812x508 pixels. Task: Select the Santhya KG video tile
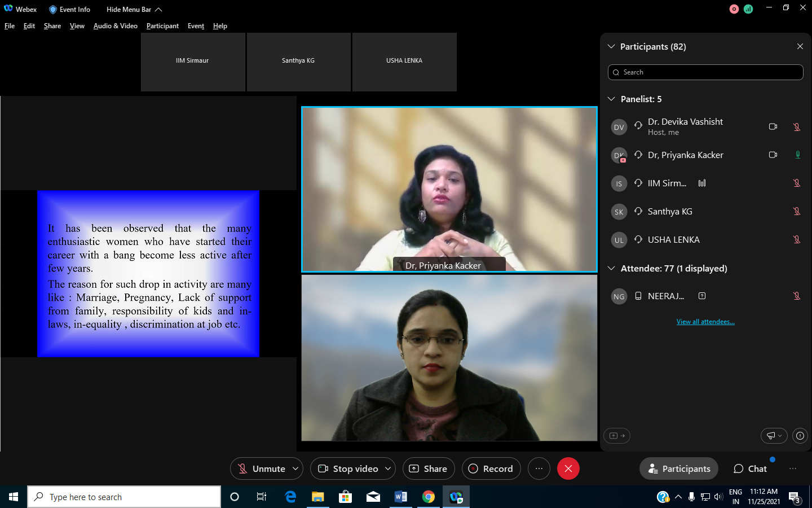[299, 62]
